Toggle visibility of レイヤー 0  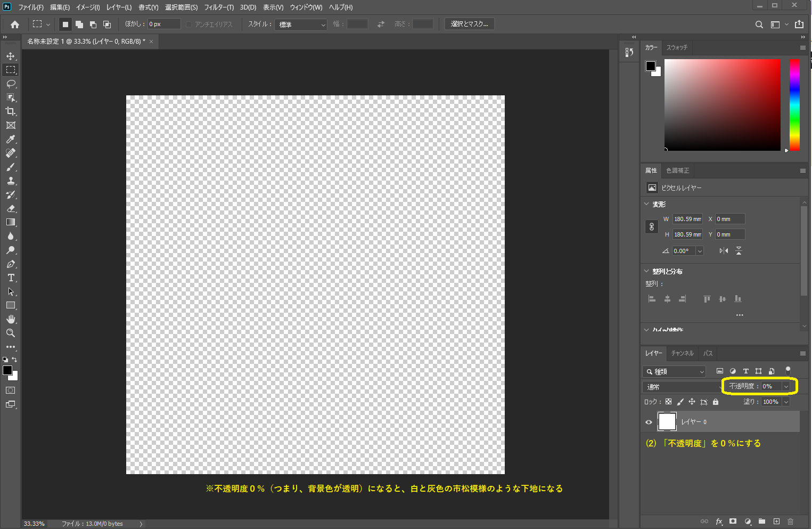649,422
